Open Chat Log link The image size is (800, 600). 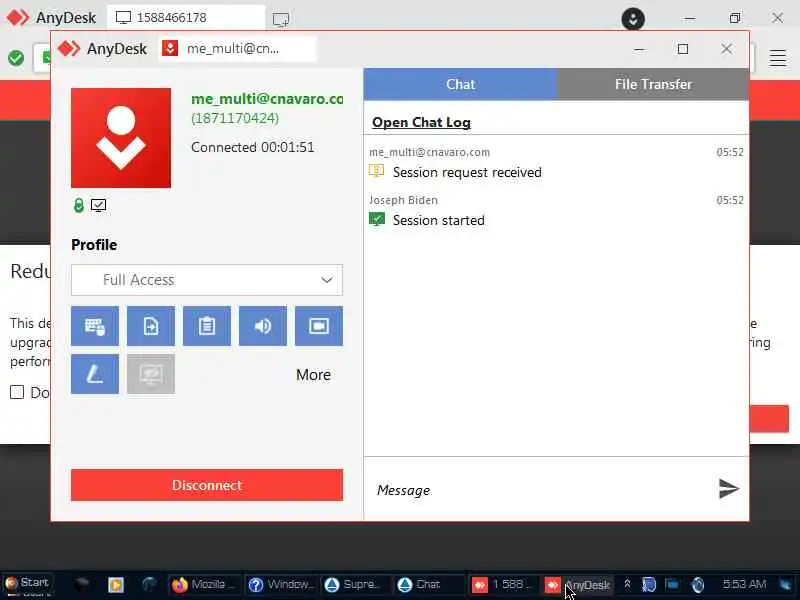click(x=421, y=122)
